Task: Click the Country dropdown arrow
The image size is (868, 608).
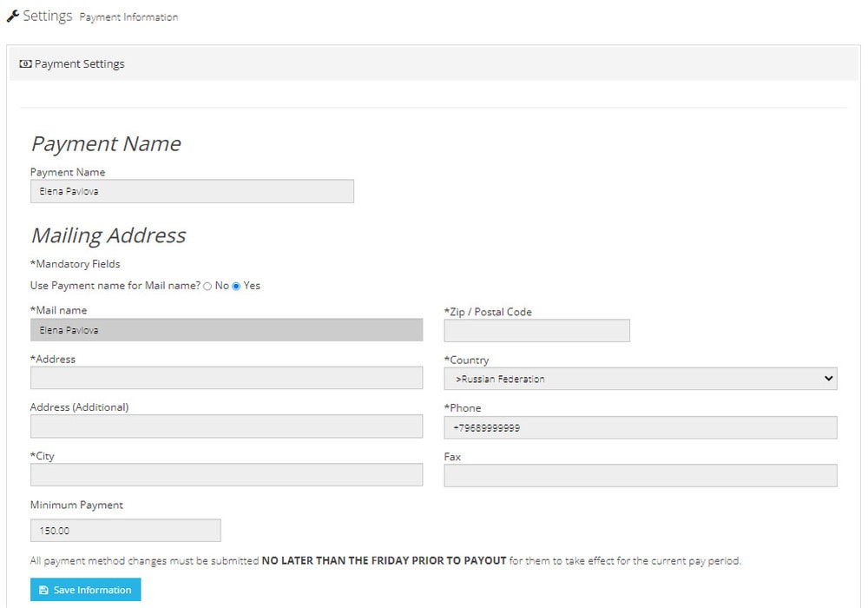Action: [828, 379]
